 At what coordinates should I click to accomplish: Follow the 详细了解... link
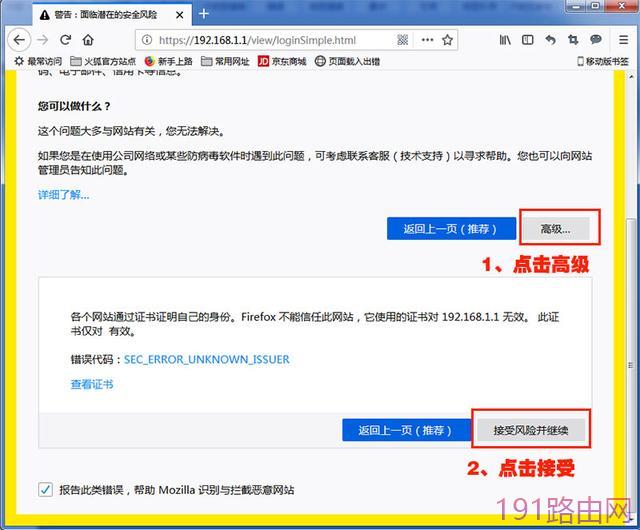pos(63,195)
